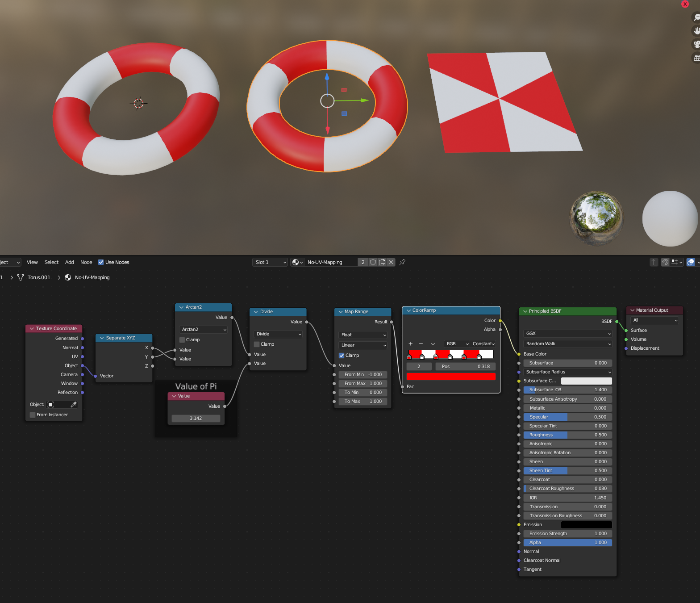Click the close X at viewport corner
Viewport: 700px width, 603px height.
click(685, 4)
